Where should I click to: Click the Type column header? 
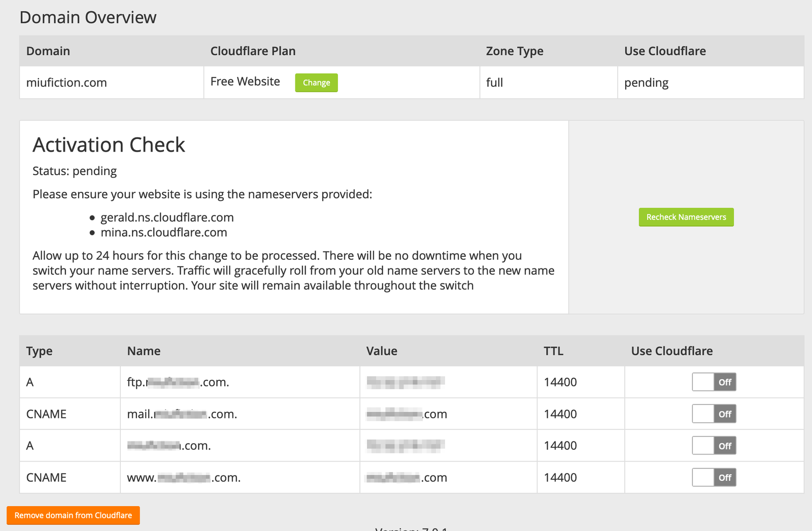pyautogui.click(x=39, y=351)
